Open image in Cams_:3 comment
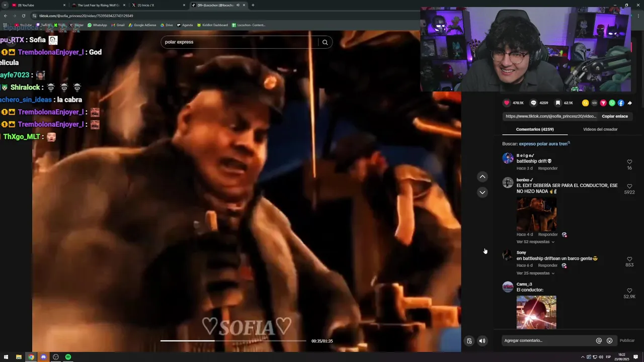This screenshot has height=362, width=644. pos(536,312)
